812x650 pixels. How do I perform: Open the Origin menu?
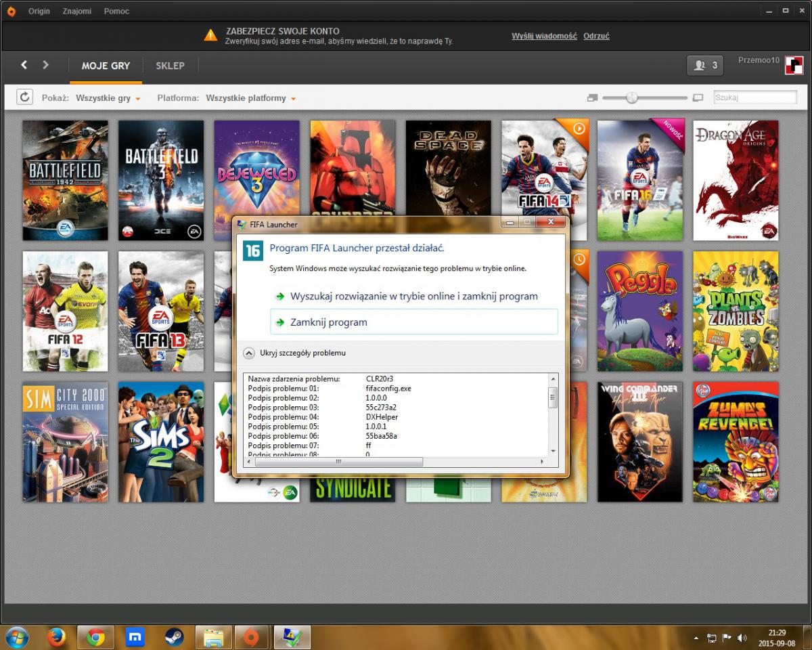[39, 12]
